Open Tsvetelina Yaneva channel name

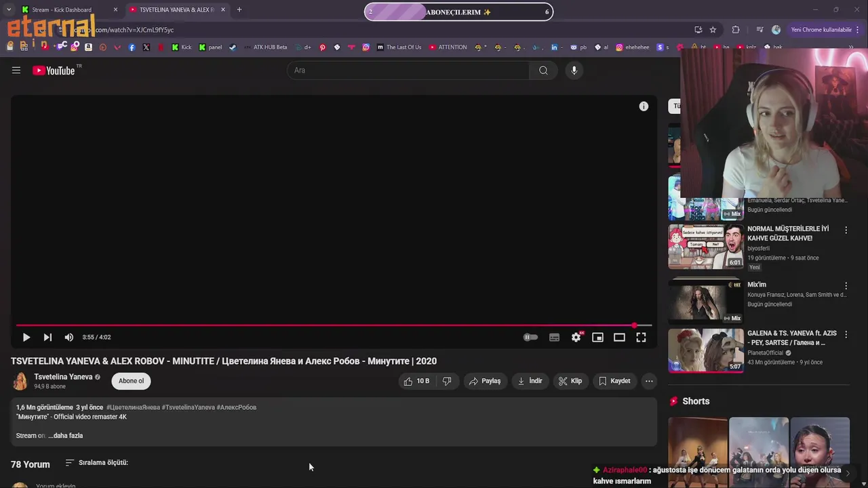click(x=63, y=377)
